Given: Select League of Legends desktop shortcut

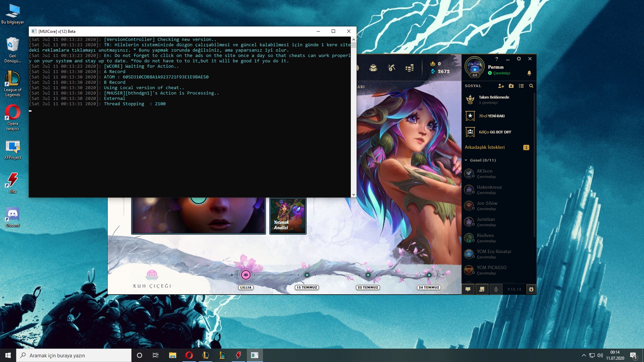Looking at the screenshot, I should [x=13, y=84].
